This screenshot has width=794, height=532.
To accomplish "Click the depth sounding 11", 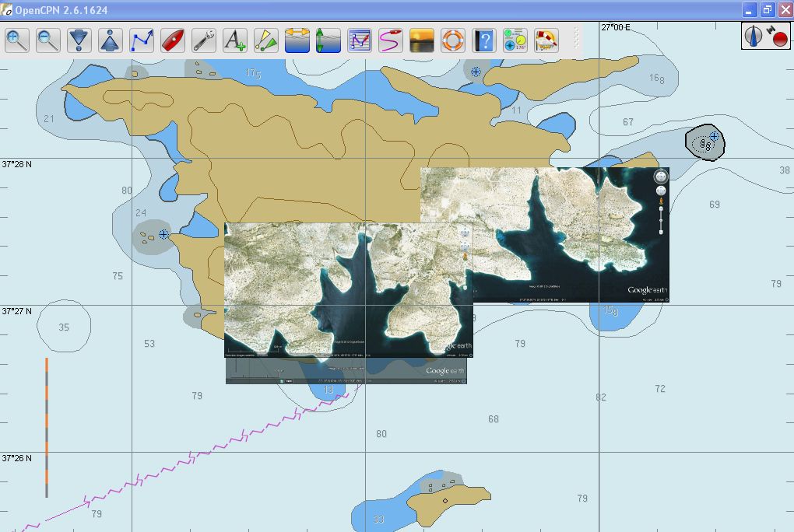I will tap(516, 110).
